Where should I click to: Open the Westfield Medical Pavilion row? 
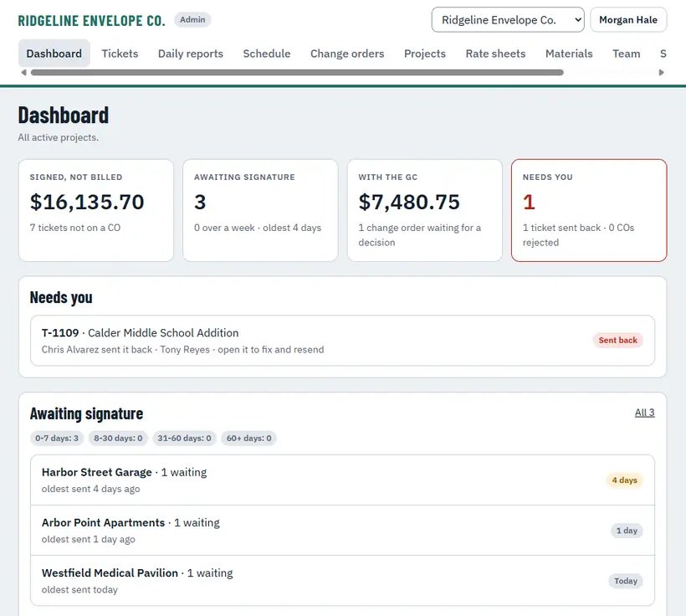342,581
